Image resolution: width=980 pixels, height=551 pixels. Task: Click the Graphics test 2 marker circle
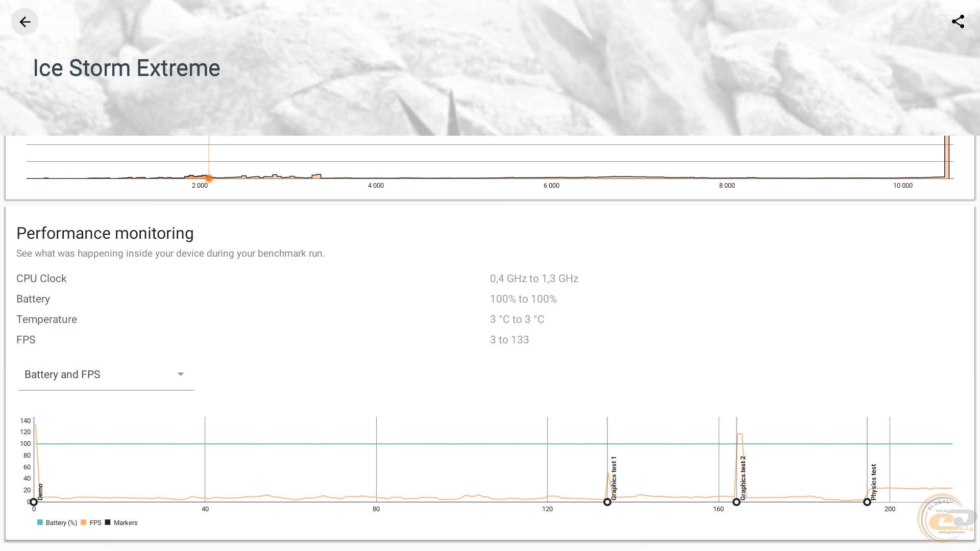(x=736, y=502)
